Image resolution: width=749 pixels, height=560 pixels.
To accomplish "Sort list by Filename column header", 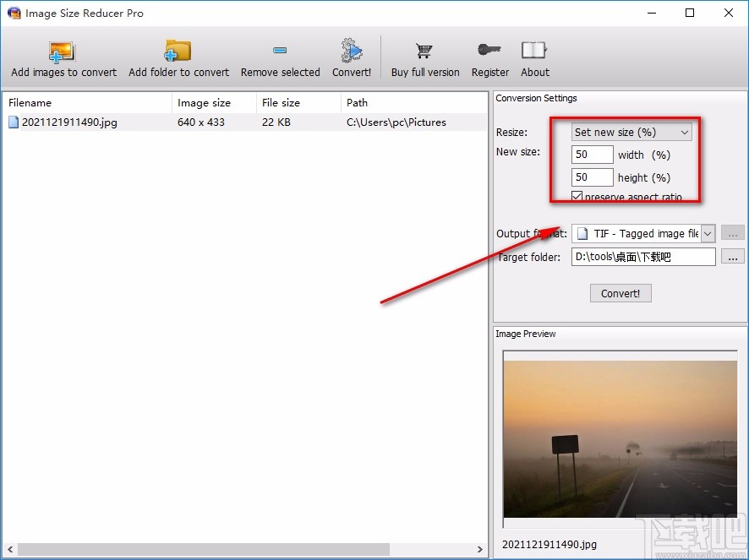I will (x=85, y=103).
